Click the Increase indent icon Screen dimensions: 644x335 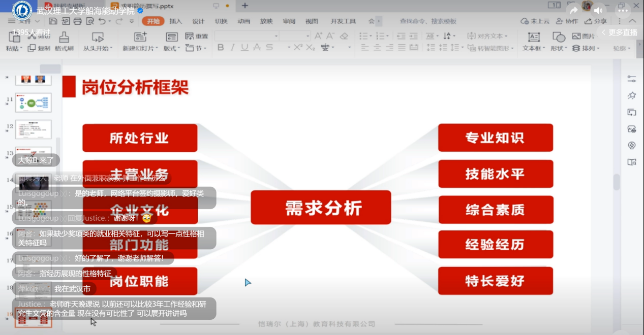414,36
